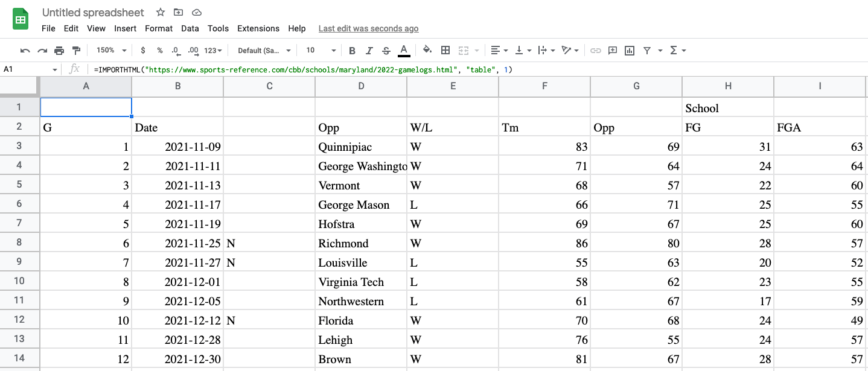868x371 pixels.
Task: Click the print icon
Action: point(59,50)
